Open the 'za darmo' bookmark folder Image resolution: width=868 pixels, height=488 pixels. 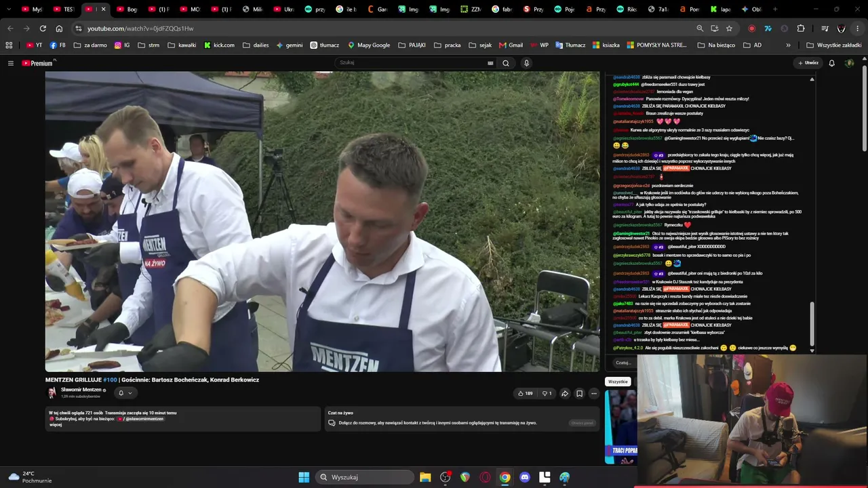click(x=91, y=45)
